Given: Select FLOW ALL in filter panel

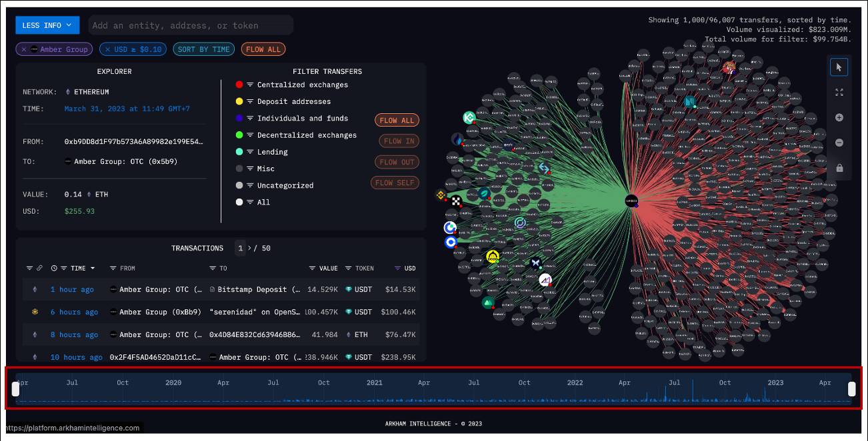Looking at the screenshot, I should click(397, 121).
